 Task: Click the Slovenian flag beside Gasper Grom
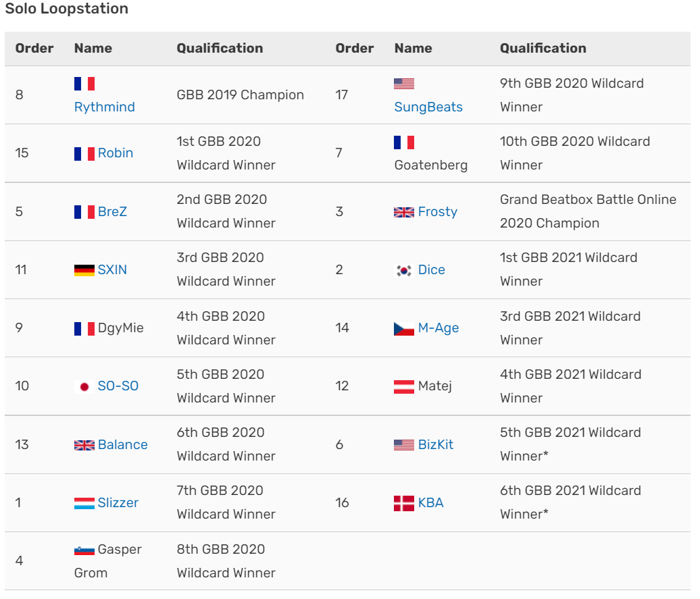84,550
